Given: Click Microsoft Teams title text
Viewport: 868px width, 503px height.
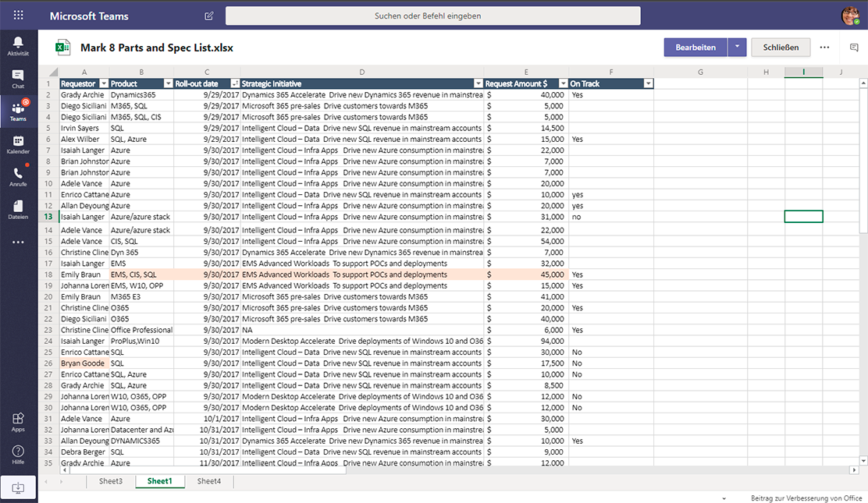Looking at the screenshot, I should point(89,16).
